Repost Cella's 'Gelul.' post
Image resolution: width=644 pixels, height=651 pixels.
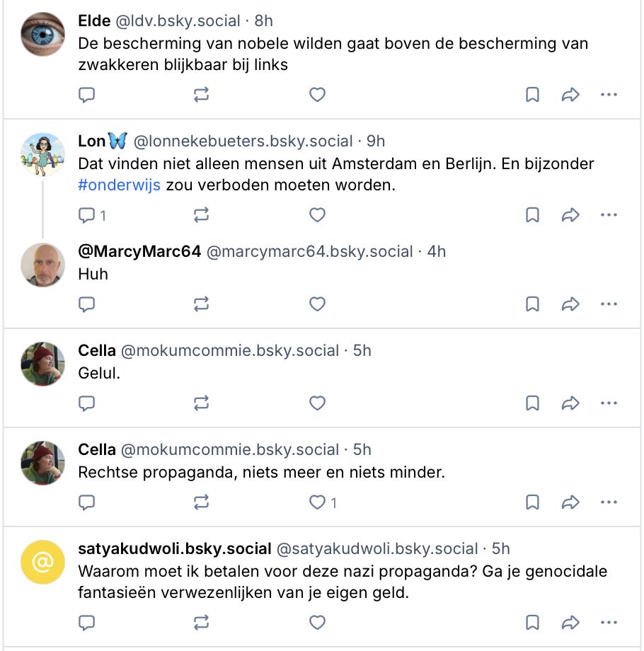tap(202, 403)
